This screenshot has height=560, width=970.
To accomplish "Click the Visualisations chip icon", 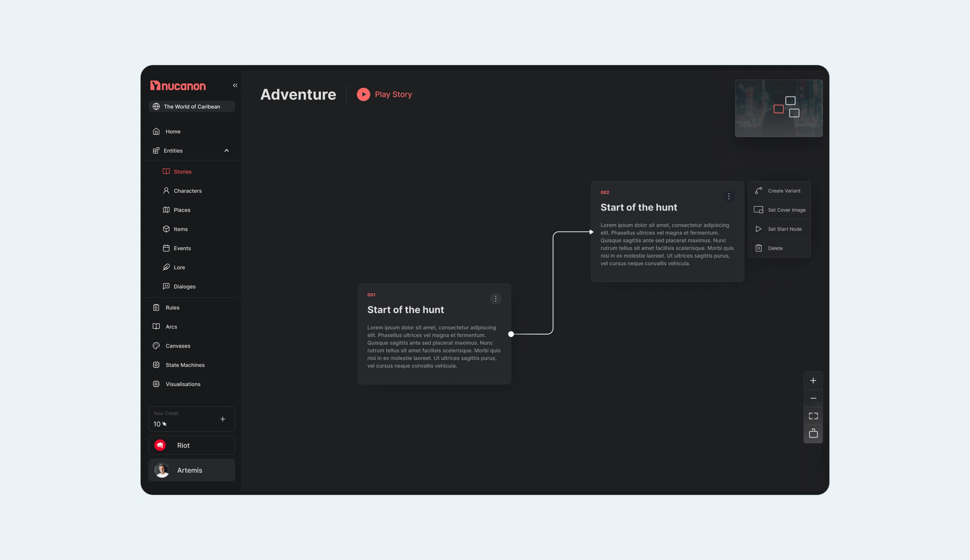I will click(x=156, y=384).
